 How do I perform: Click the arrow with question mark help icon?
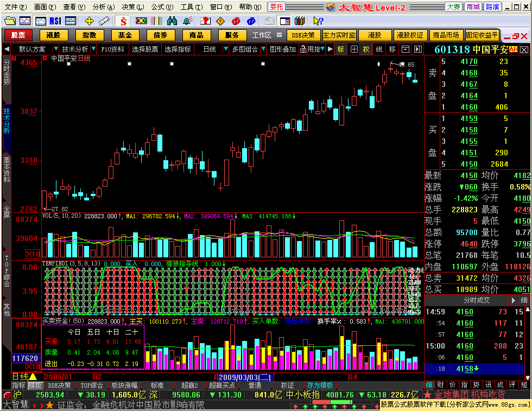[318, 21]
